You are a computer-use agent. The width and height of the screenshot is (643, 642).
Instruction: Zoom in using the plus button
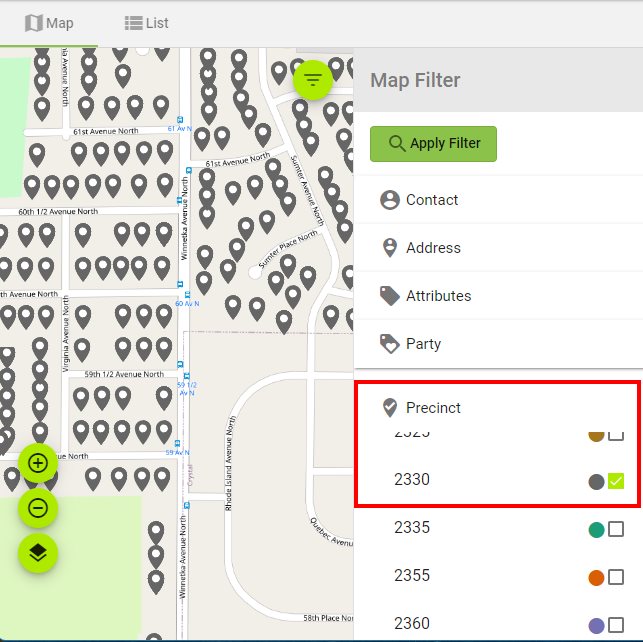click(x=38, y=463)
